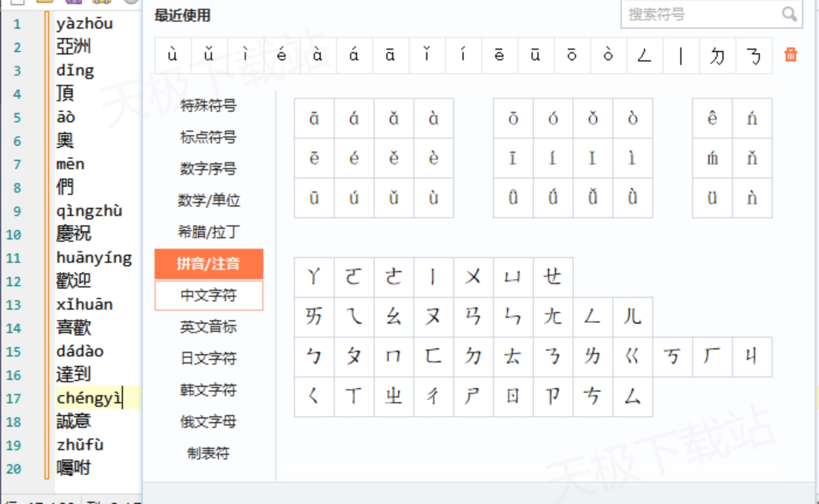Screen dimensions: 819x504
Task: Click the zhuyin symbol ㄓ
Action: pos(394,397)
